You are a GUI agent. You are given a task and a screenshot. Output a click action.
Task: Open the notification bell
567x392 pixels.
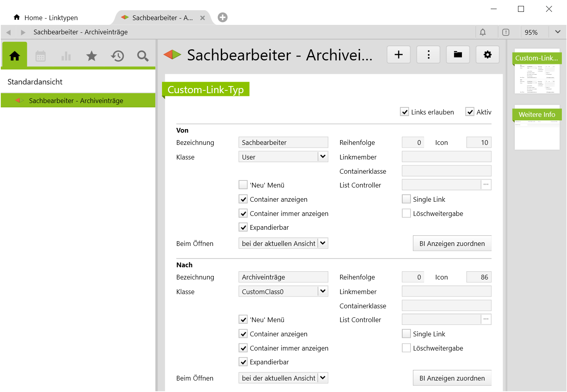pos(482,32)
